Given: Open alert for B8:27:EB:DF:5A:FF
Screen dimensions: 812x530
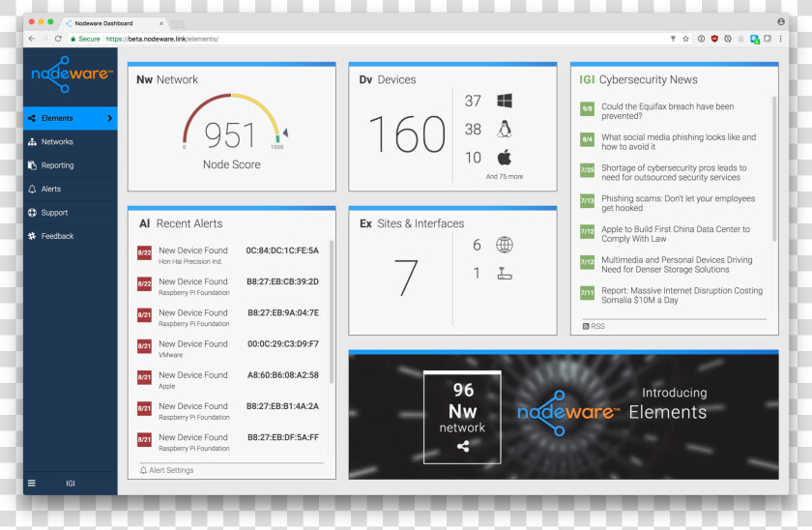Looking at the screenshot, I should (x=228, y=442).
